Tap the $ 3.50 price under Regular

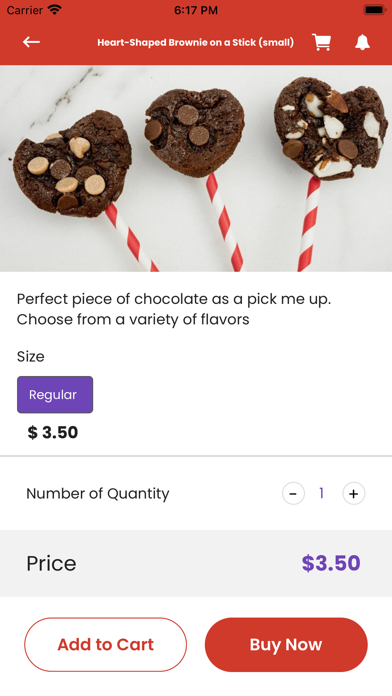pyautogui.click(x=53, y=432)
